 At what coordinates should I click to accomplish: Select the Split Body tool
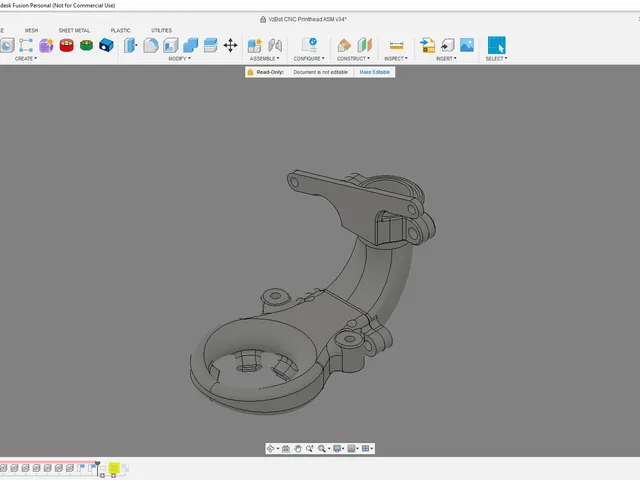point(211,45)
